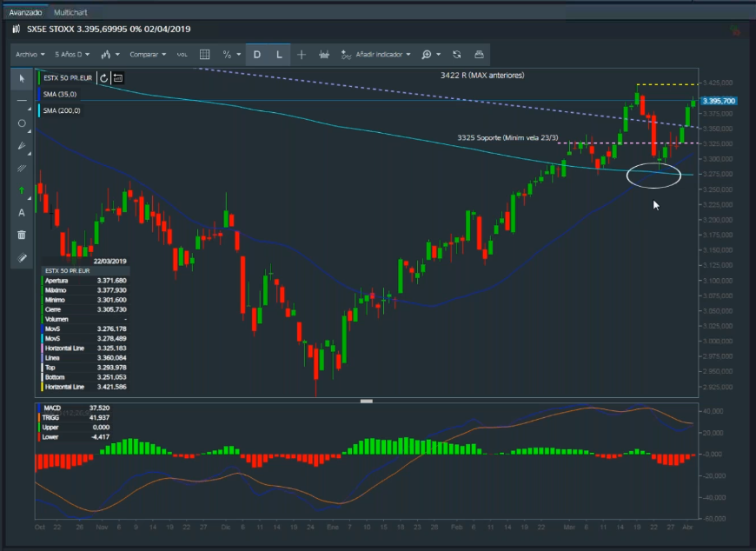The width and height of the screenshot is (756, 551).
Task: Click the trash delete drawings icon
Action: [22, 235]
